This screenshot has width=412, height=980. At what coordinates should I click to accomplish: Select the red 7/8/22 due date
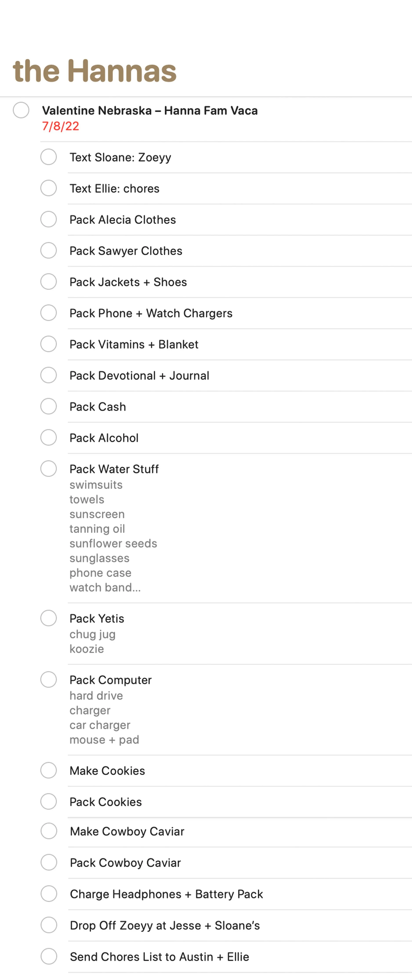tap(60, 126)
